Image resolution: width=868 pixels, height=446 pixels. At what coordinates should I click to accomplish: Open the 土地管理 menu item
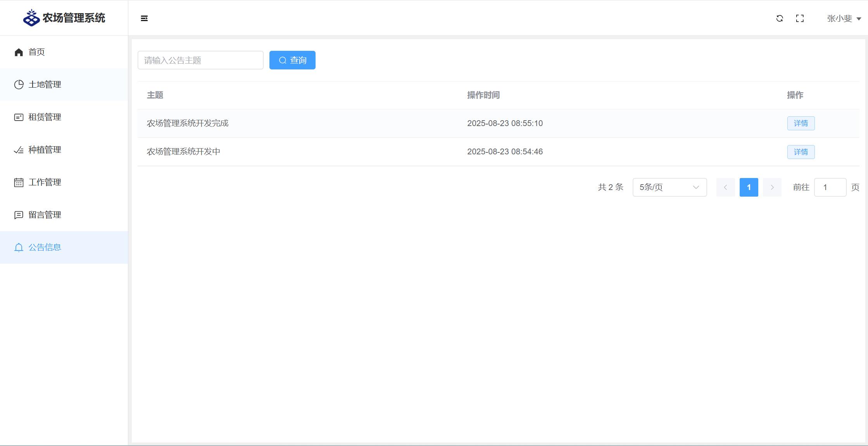(x=45, y=85)
